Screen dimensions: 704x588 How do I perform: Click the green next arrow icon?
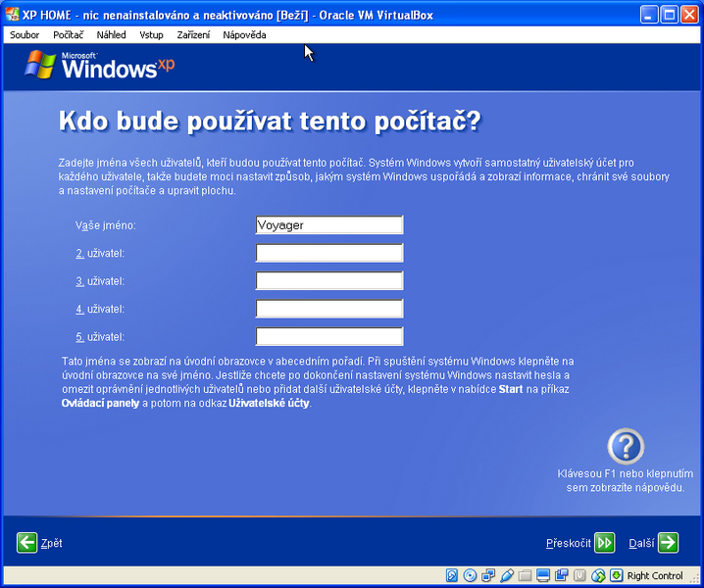tap(668, 543)
